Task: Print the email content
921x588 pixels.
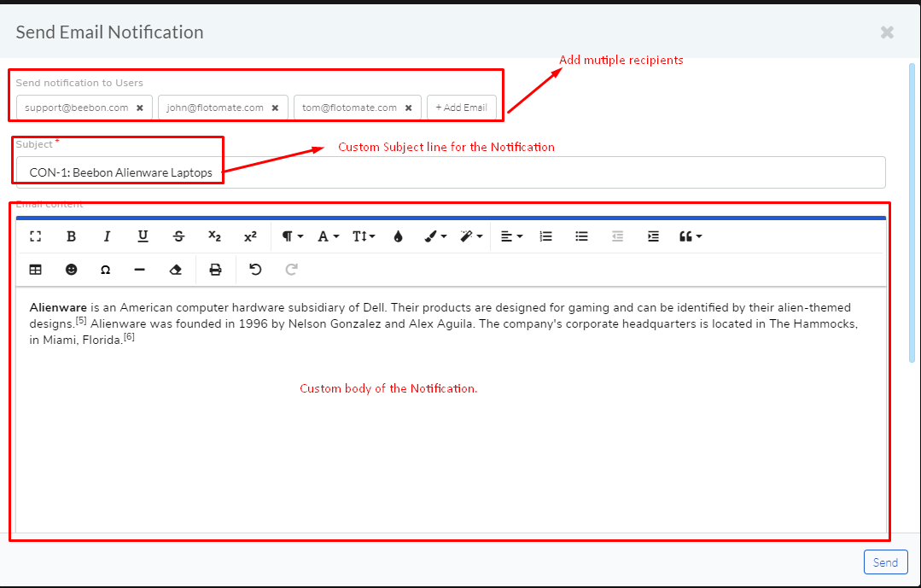Action: point(216,270)
